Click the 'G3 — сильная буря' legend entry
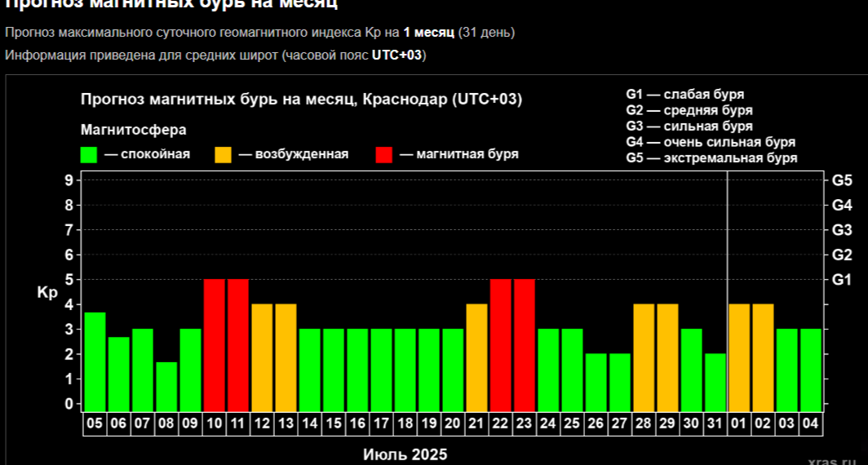868x465 pixels. (x=689, y=126)
